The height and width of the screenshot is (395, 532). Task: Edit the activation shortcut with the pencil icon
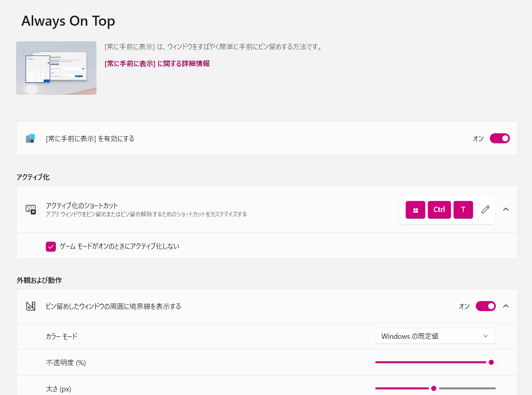click(x=485, y=210)
